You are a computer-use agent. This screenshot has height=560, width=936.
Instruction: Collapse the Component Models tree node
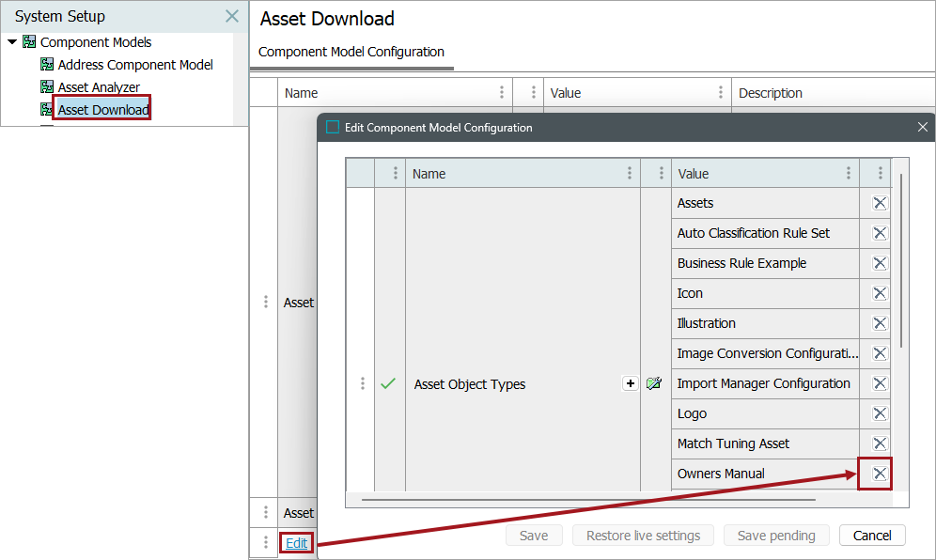pos(12,42)
